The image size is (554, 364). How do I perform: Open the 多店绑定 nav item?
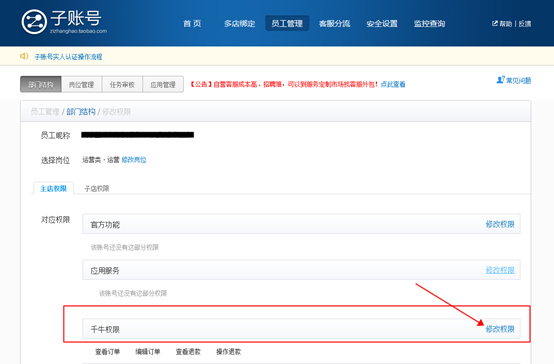[240, 23]
